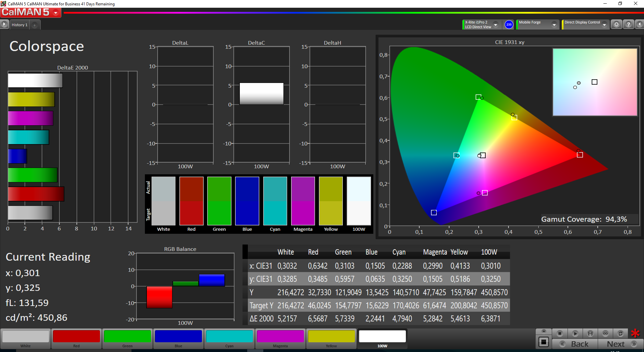Image resolution: width=644 pixels, height=352 pixels.
Task: Click the CalMAN title bar app icon
Action: click(3, 4)
